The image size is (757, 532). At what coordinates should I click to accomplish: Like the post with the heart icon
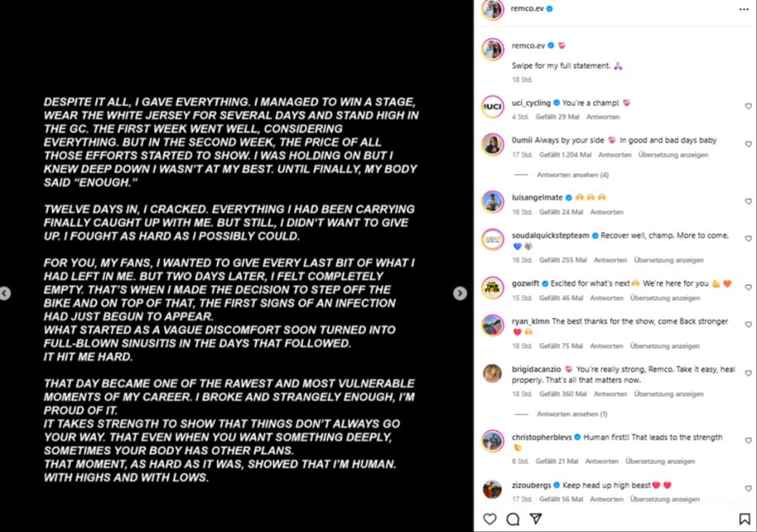[490, 519]
